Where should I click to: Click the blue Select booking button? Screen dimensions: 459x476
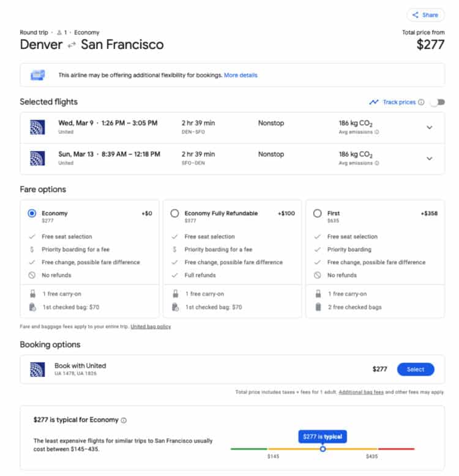click(x=416, y=369)
